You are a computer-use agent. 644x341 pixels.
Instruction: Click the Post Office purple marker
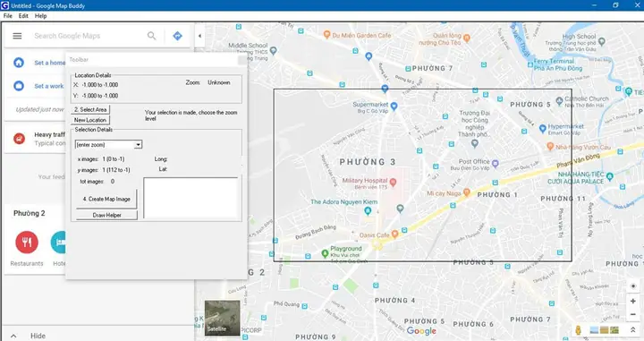(496, 164)
